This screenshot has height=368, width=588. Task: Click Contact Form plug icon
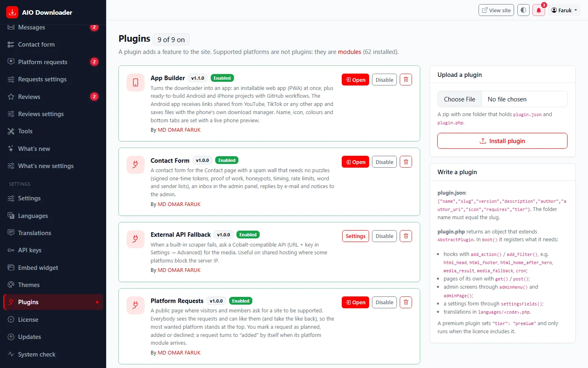pyautogui.click(x=136, y=165)
